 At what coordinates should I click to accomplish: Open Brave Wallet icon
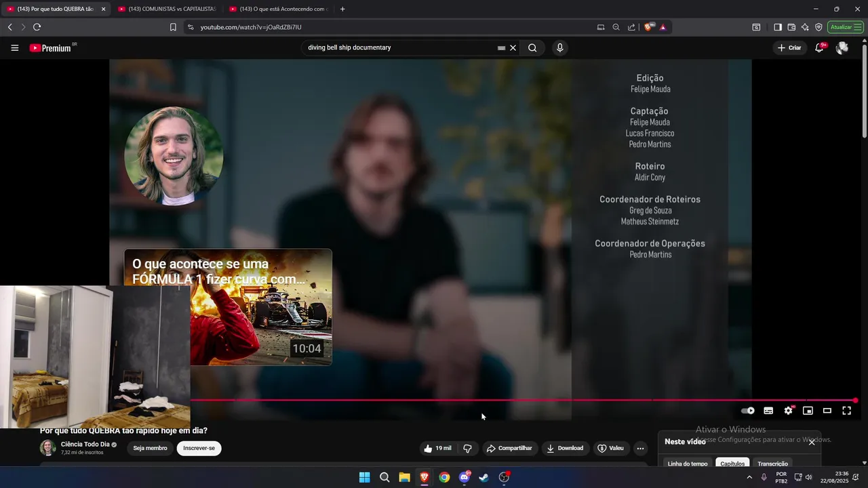pyautogui.click(x=791, y=27)
